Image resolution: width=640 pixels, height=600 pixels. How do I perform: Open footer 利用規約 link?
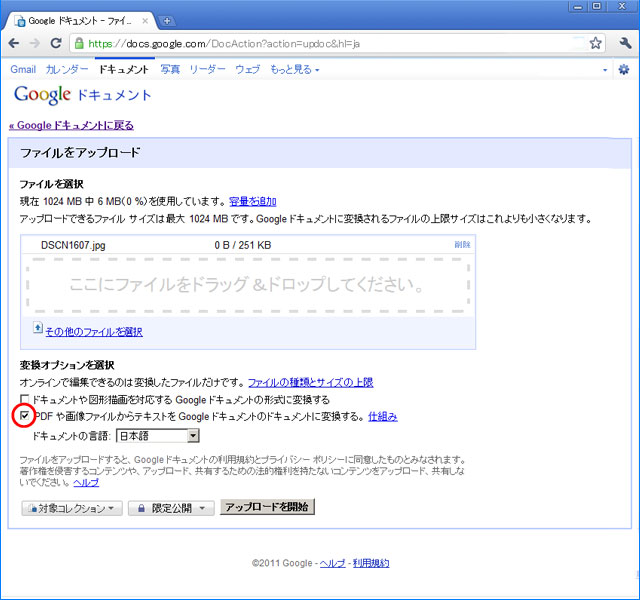371,563
